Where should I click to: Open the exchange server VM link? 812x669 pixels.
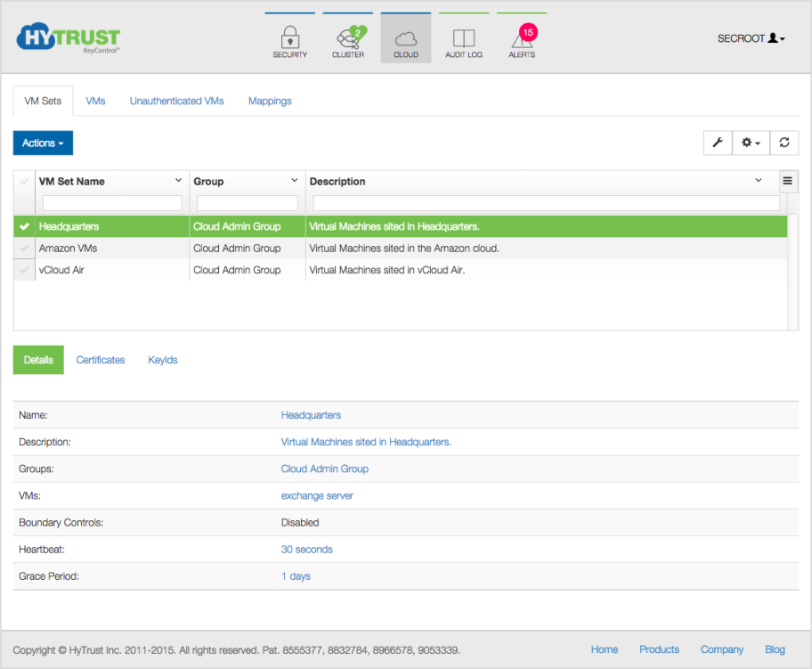(317, 496)
